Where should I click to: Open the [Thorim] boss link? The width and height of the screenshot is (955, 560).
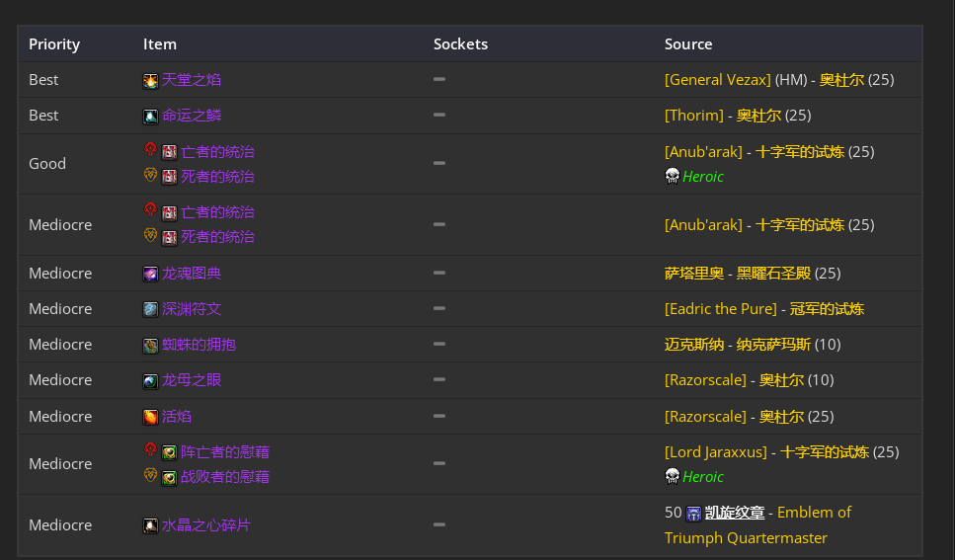tap(693, 116)
